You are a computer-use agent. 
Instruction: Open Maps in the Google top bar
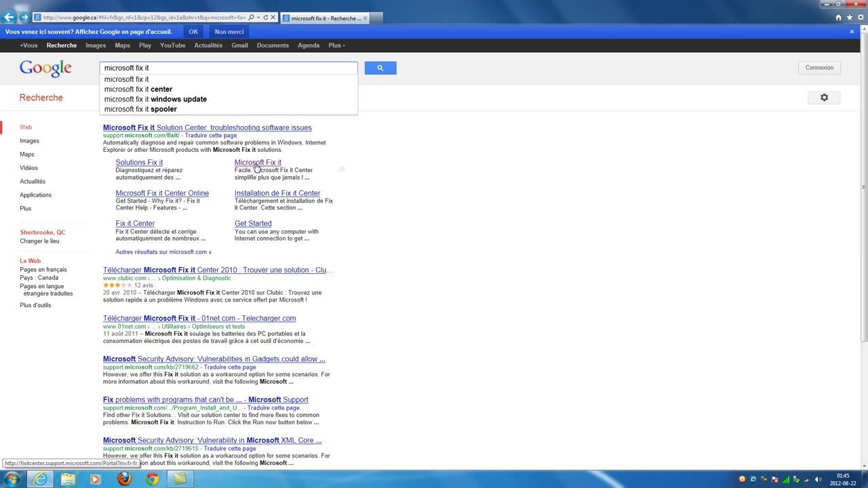tap(123, 45)
